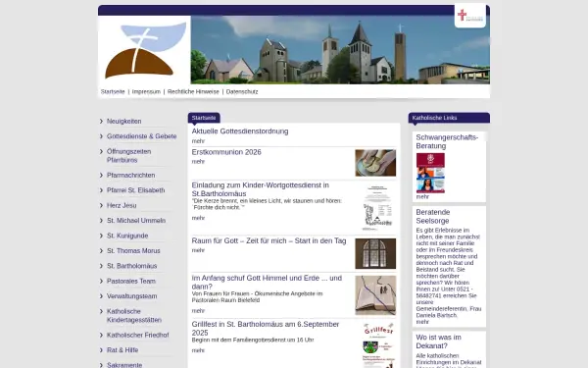This screenshot has width=588, height=368.
Task: Open the Impressum link
Action: [x=146, y=91]
